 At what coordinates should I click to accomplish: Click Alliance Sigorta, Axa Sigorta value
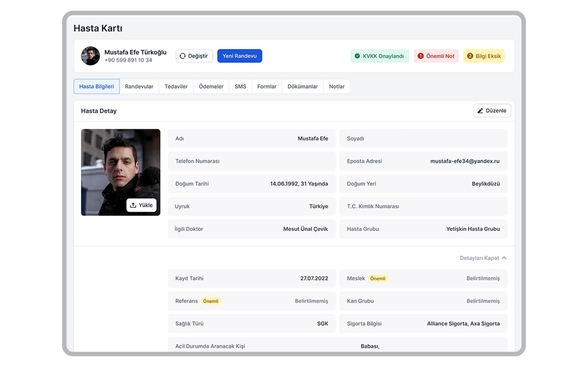(x=463, y=323)
